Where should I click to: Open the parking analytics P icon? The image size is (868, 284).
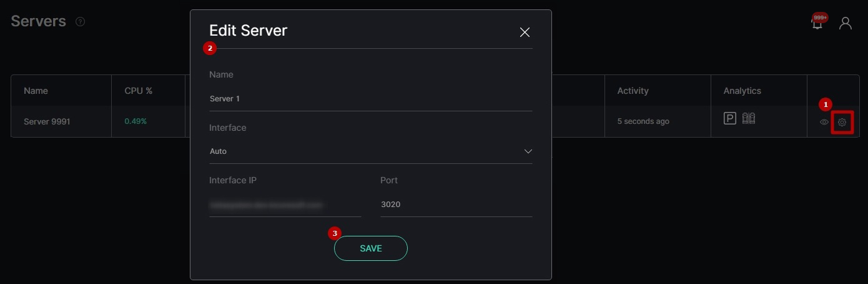[730, 118]
